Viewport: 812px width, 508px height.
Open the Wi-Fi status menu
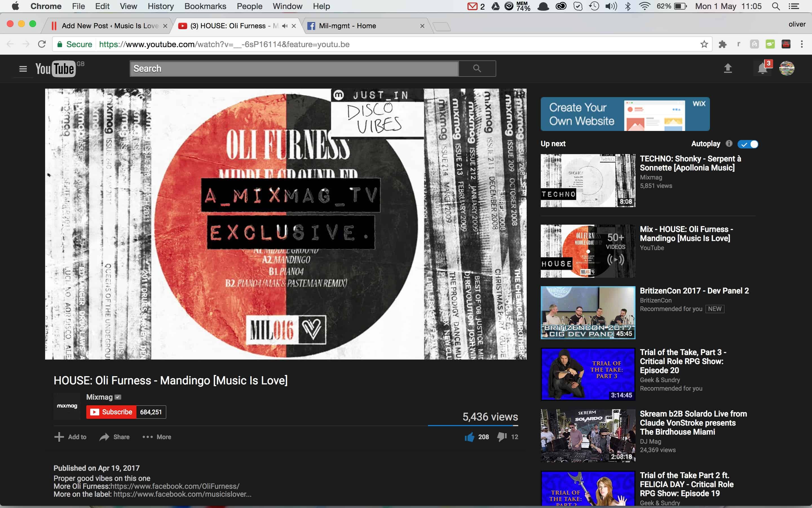(x=645, y=6)
